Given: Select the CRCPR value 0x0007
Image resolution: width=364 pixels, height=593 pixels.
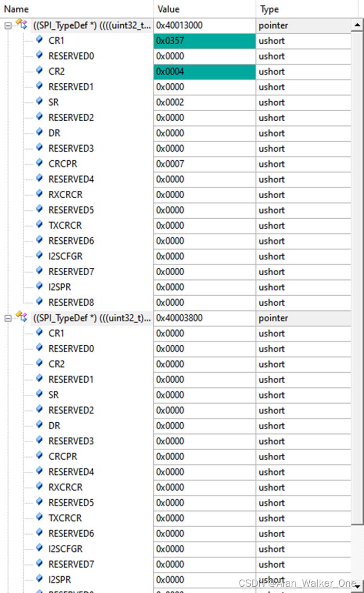Looking at the screenshot, I should pyautogui.click(x=204, y=164).
